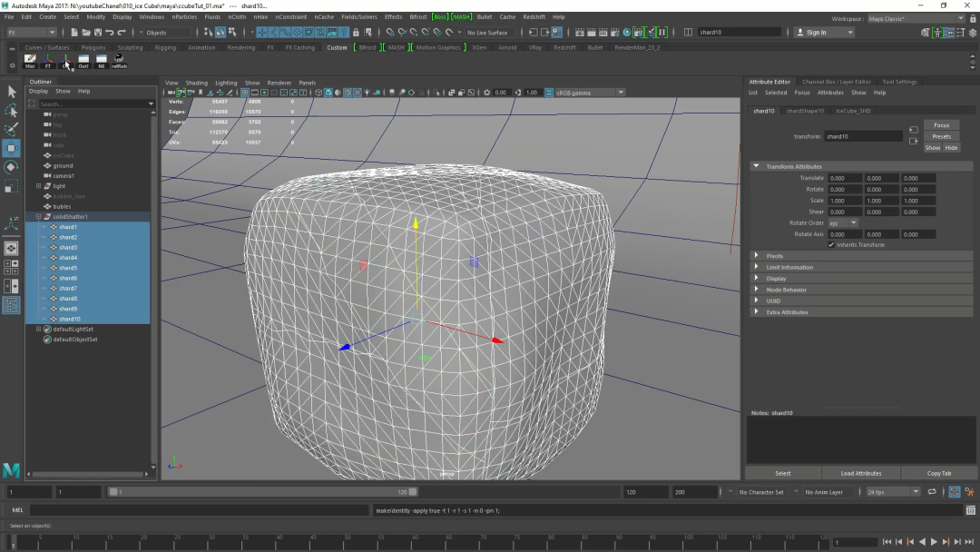Choose the Rotate tool in the toolbox
This screenshot has width=980, height=552.
(11, 167)
